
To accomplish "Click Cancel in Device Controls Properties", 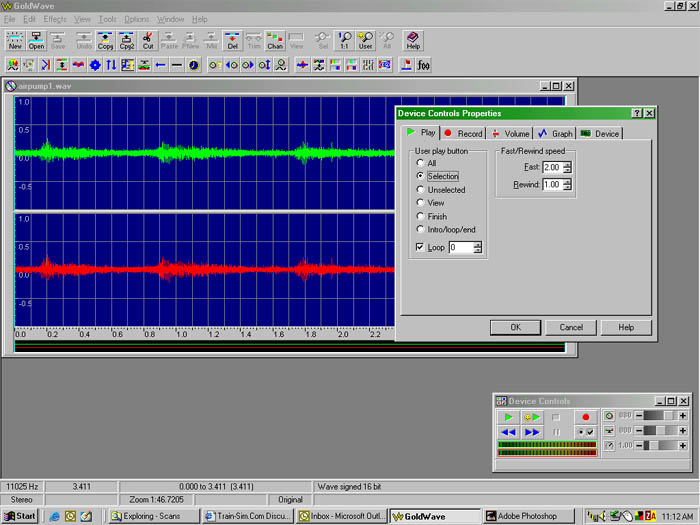I will point(571,327).
